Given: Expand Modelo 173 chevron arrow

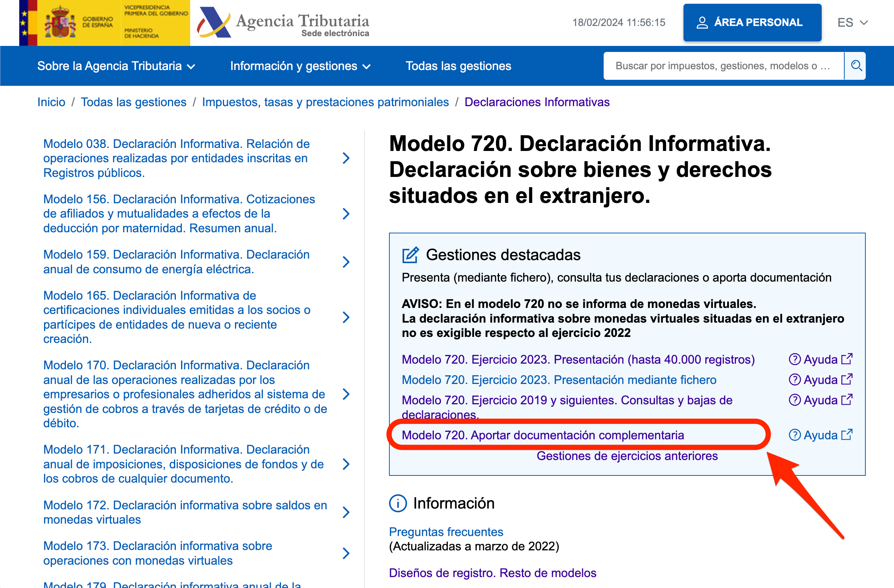Looking at the screenshot, I should tap(346, 553).
